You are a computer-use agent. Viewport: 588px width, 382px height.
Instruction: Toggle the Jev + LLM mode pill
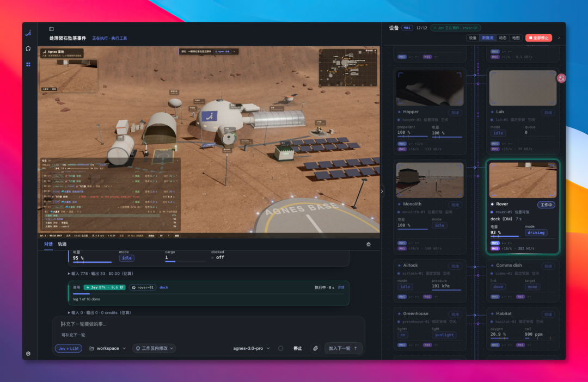(69, 348)
